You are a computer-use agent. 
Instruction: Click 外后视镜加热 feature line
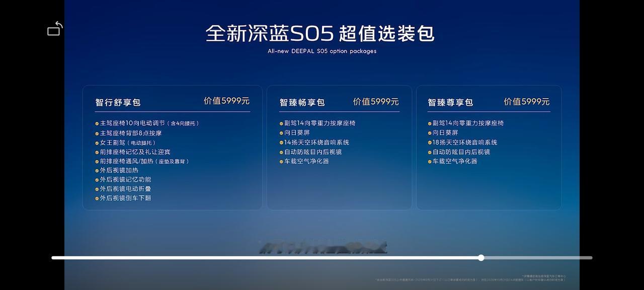(117, 170)
